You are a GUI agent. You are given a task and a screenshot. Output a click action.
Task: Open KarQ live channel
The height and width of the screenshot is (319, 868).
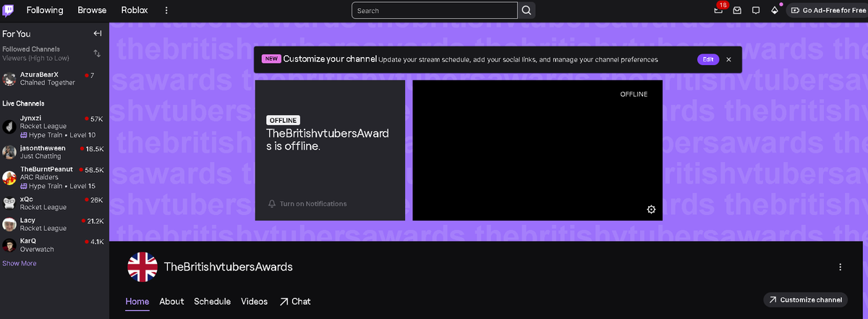click(x=54, y=245)
